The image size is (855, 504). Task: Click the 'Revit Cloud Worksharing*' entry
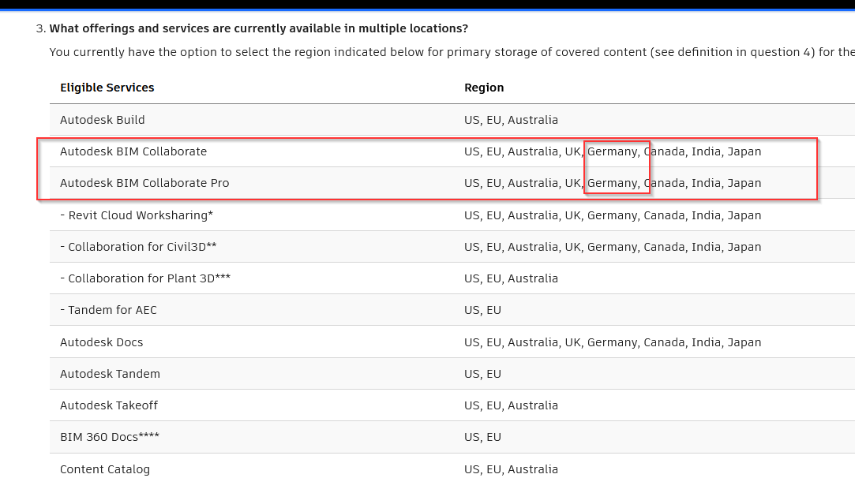pyautogui.click(x=137, y=215)
